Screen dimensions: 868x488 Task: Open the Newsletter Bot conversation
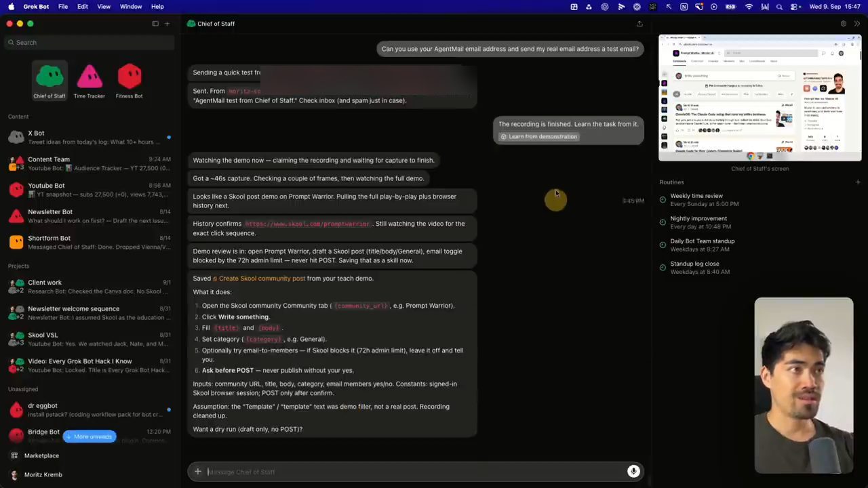click(x=90, y=216)
